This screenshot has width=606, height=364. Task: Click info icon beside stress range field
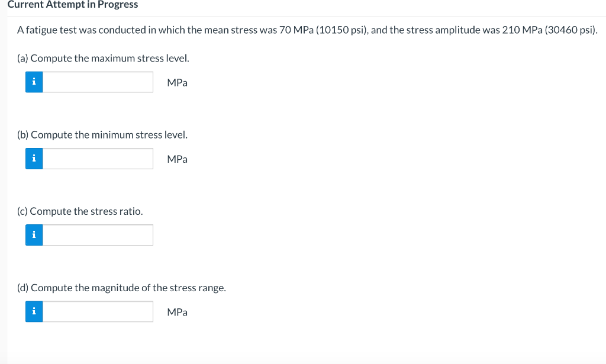point(34,311)
